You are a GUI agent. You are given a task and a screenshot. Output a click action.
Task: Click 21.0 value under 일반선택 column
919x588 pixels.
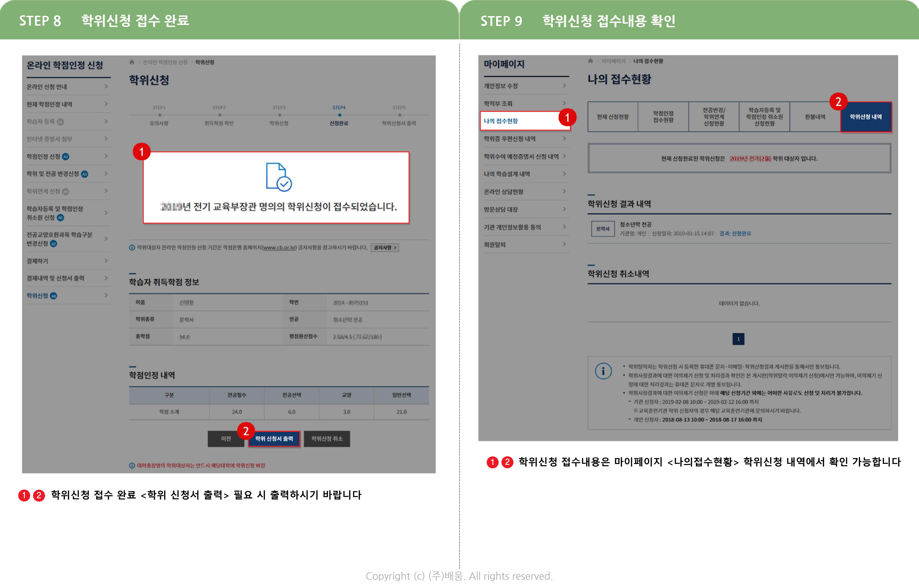coord(401,412)
